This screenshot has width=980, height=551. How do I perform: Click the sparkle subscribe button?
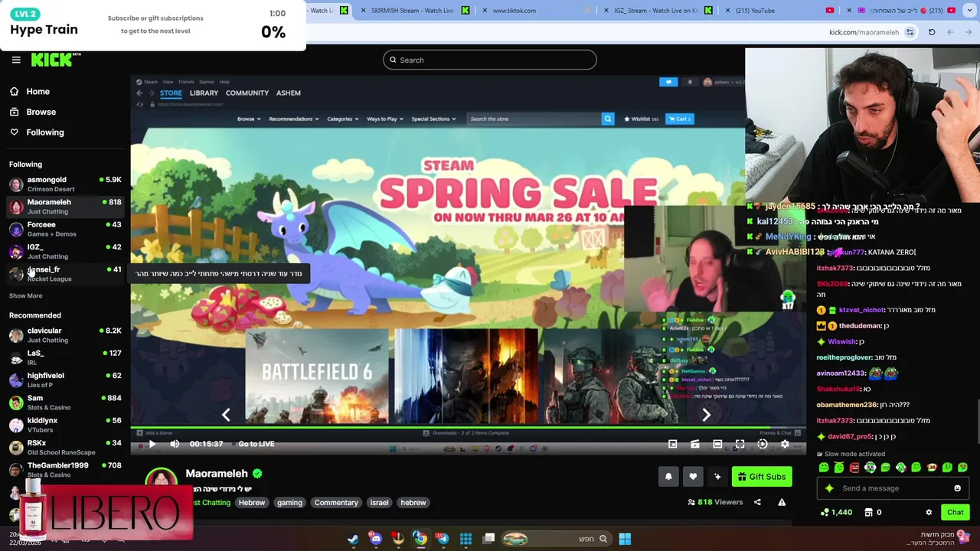coord(717,477)
